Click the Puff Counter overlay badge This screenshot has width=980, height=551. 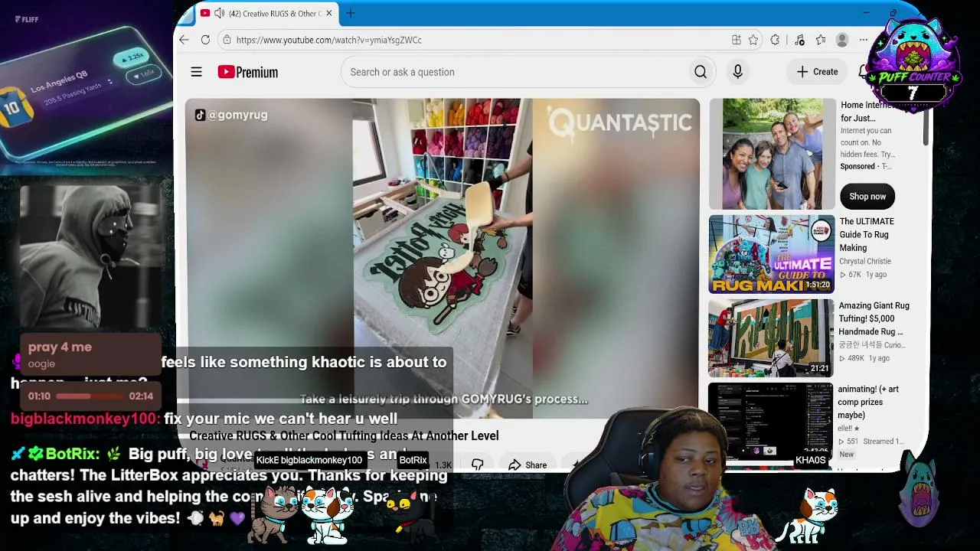912,67
